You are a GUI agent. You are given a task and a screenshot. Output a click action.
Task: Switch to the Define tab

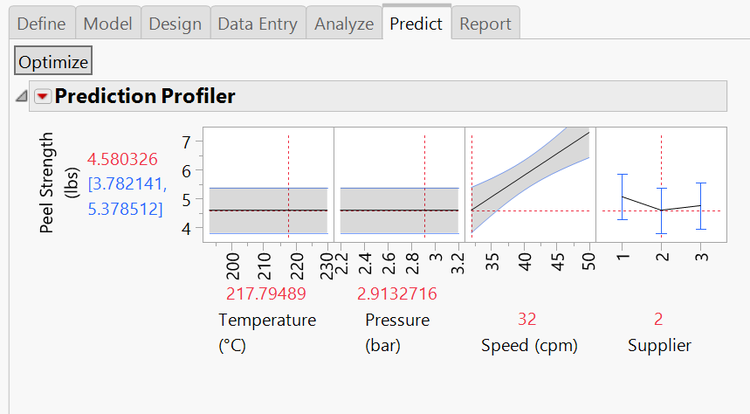(45, 23)
